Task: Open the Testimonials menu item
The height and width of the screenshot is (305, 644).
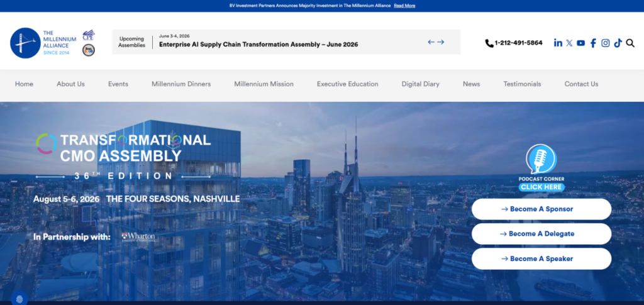Action: 523,84
